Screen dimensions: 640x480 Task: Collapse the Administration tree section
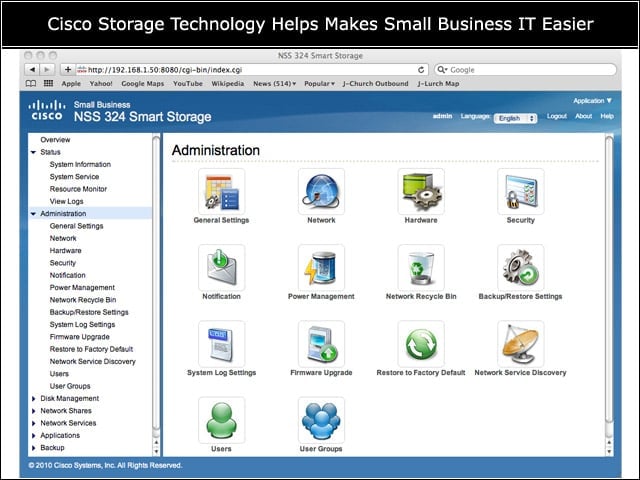click(x=33, y=214)
